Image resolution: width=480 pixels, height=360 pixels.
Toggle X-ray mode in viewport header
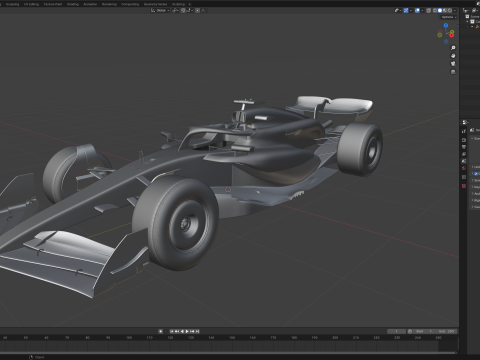pyautogui.click(x=429, y=10)
